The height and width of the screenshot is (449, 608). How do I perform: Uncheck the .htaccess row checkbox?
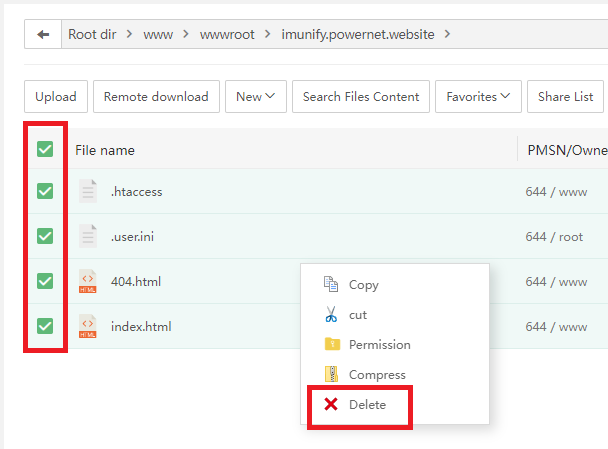pyautogui.click(x=45, y=191)
